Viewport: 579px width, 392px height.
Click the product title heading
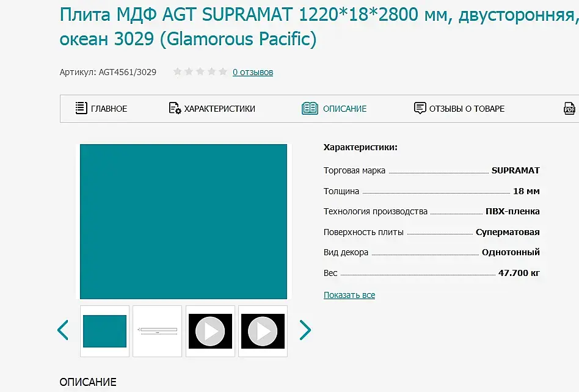[x=319, y=27]
